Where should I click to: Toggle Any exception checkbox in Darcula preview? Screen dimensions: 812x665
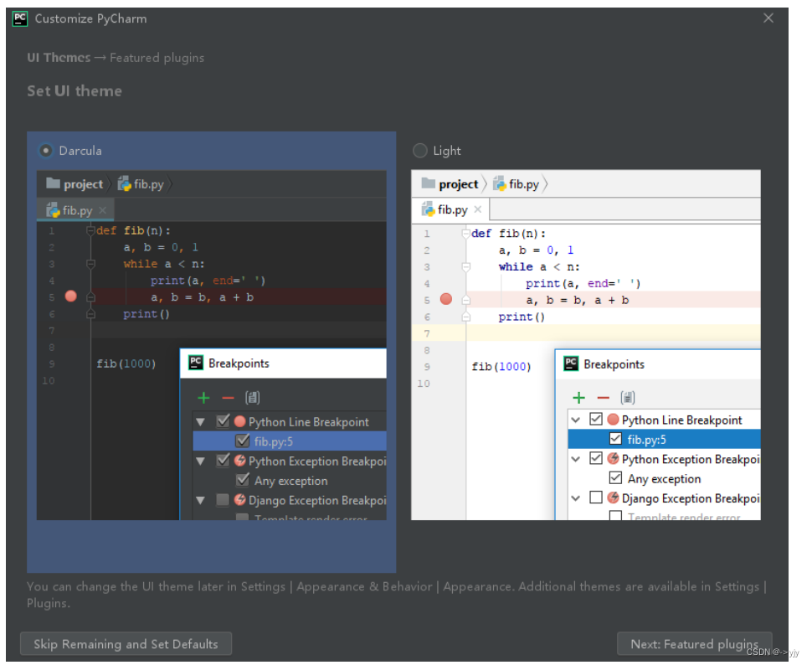[x=243, y=480]
